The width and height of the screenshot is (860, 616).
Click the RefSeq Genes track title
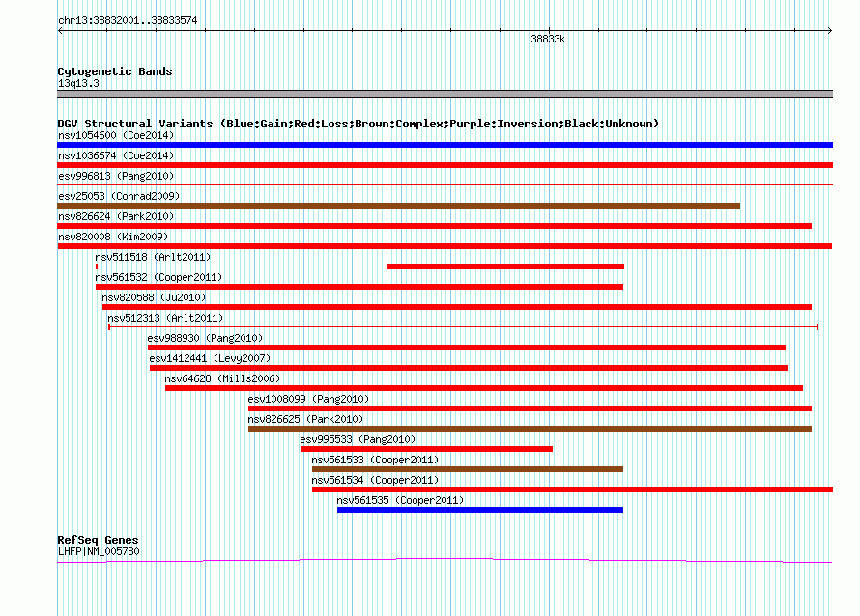(98, 540)
